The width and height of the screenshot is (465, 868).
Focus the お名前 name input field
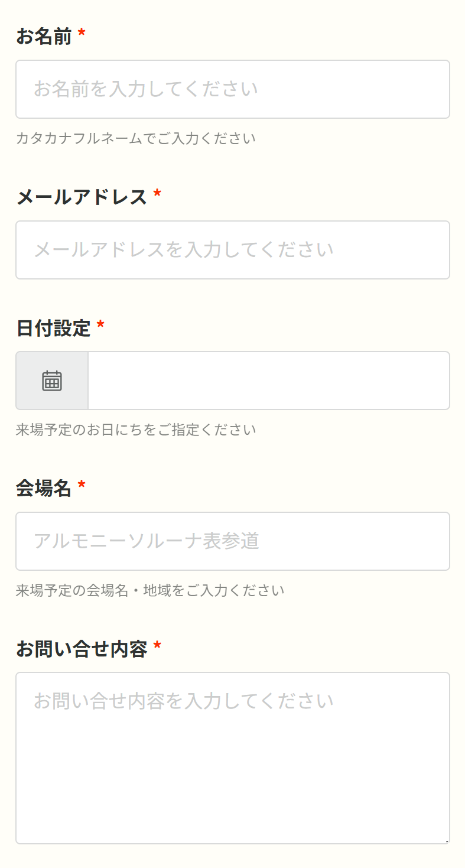pyautogui.click(x=232, y=89)
